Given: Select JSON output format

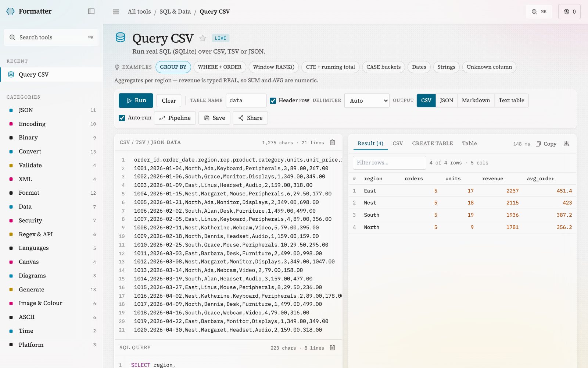Looking at the screenshot, I should tap(447, 100).
